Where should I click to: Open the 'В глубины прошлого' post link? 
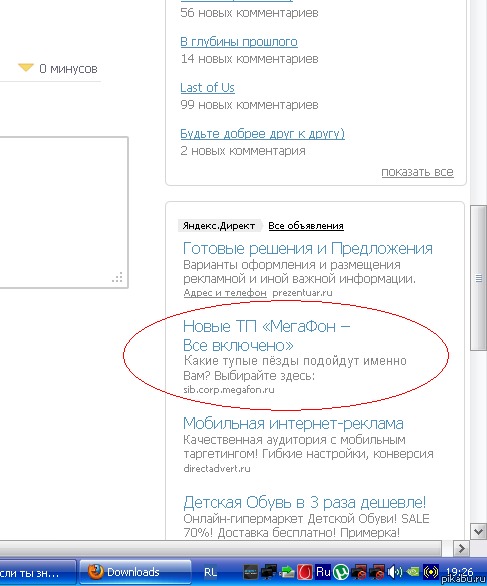(239, 41)
